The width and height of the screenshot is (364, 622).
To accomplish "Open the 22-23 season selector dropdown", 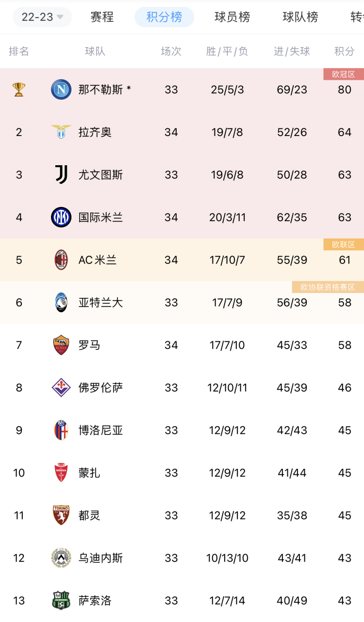I will [x=42, y=17].
